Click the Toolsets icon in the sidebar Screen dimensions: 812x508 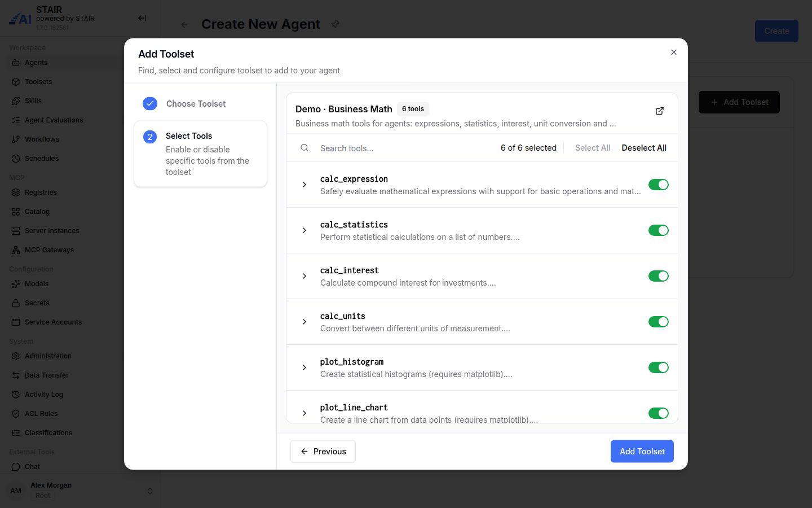tap(16, 82)
